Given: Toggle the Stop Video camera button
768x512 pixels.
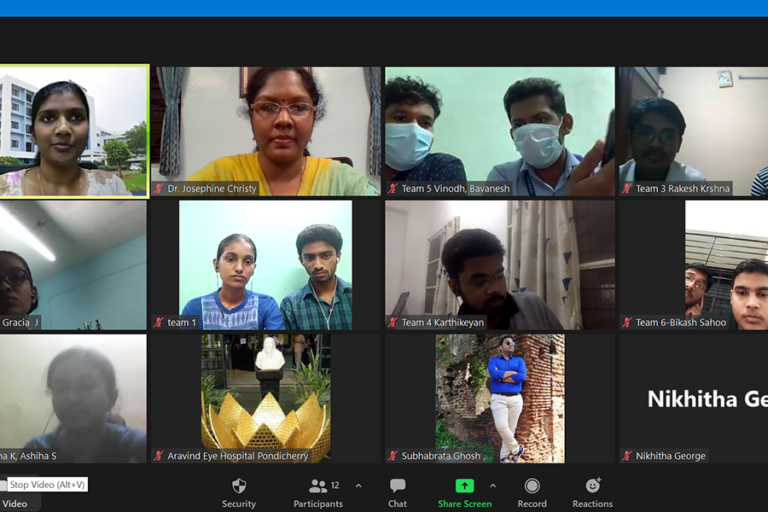Looking at the screenshot, I should point(14,492).
